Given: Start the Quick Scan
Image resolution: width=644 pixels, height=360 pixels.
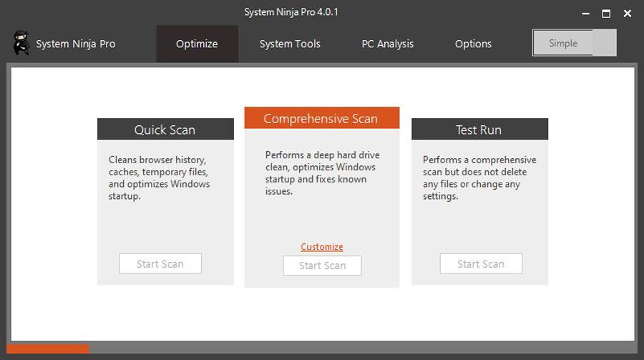Looking at the screenshot, I should (x=160, y=264).
